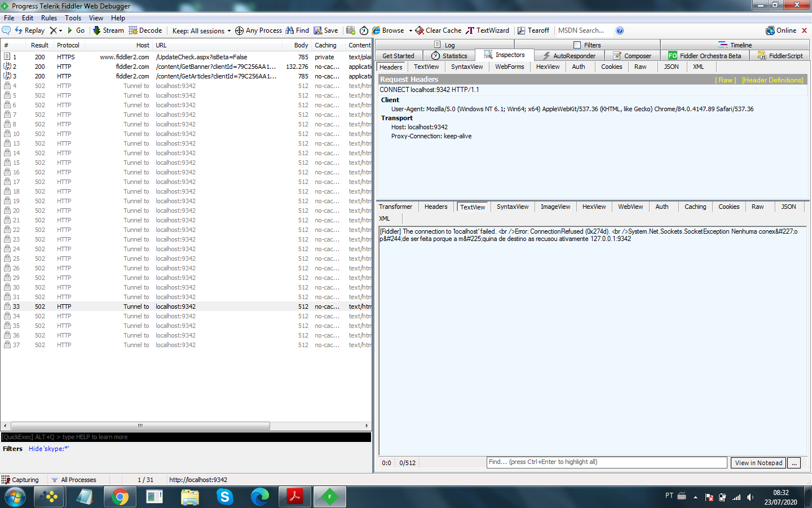
Task: Click Clear Cache toolbar button
Action: (438, 30)
